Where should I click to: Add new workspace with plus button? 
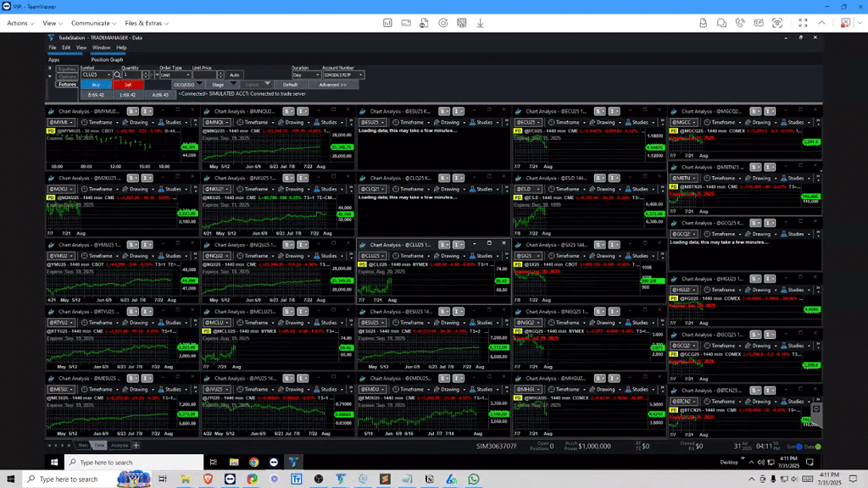[x=136, y=446]
